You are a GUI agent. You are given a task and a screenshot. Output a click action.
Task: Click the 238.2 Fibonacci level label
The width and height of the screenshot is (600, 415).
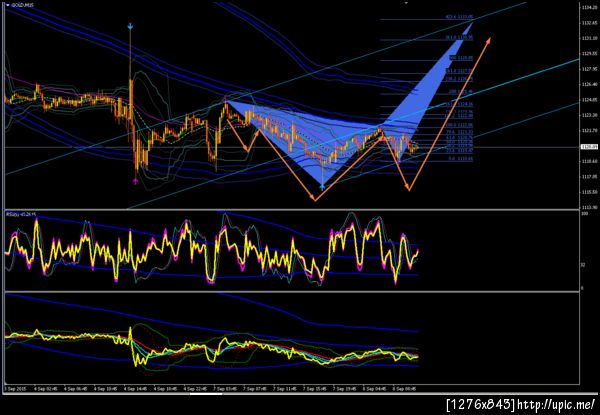[x=459, y=79]
